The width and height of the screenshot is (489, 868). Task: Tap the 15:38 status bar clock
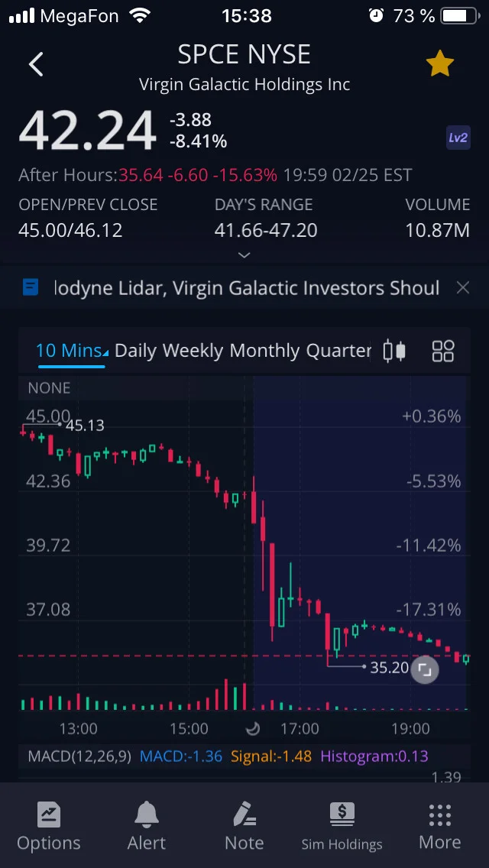247,16
